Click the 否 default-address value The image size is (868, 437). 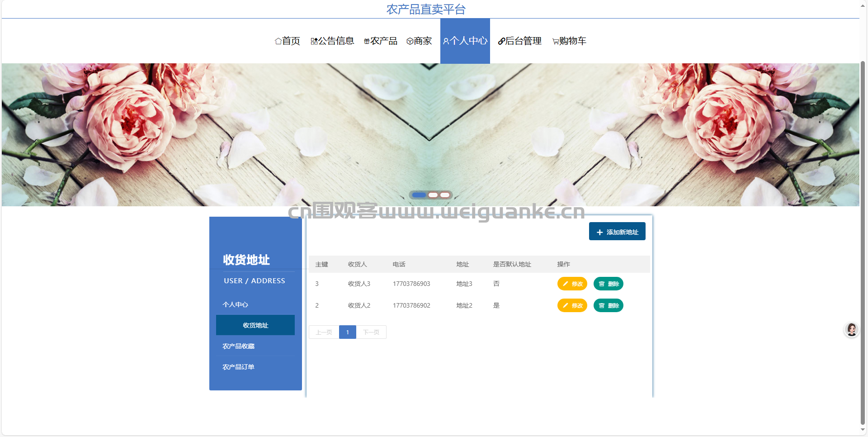[x=496, y=284]
